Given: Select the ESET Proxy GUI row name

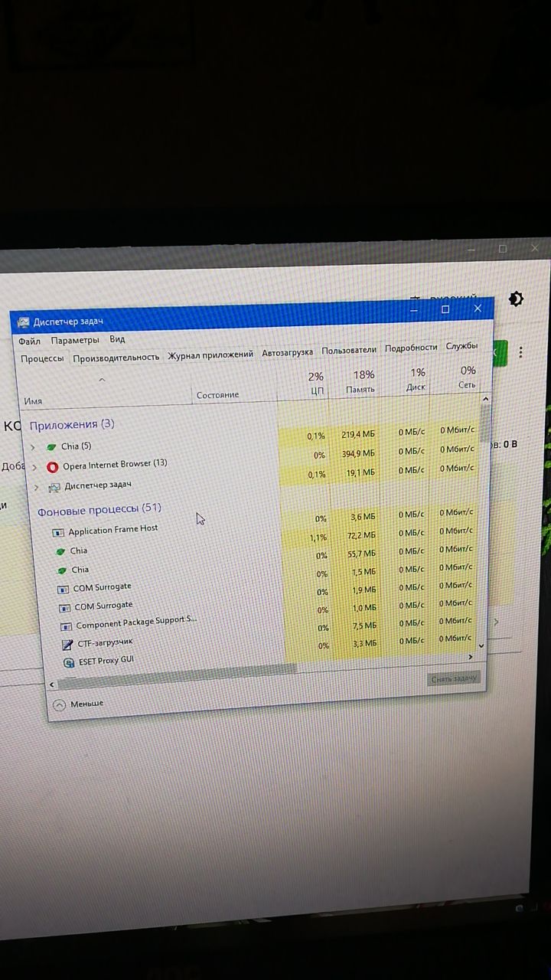Looking at the screenshot, I should coord(106,661).
